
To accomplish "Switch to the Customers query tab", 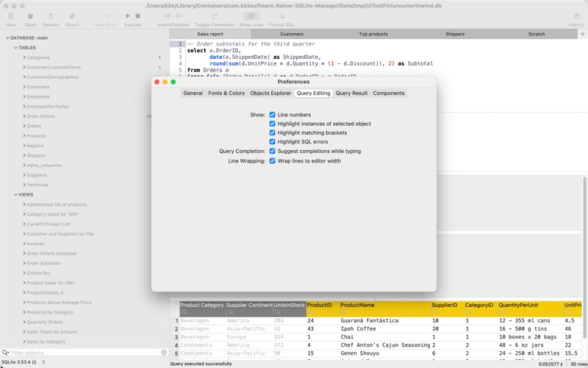I will [292, 34].
